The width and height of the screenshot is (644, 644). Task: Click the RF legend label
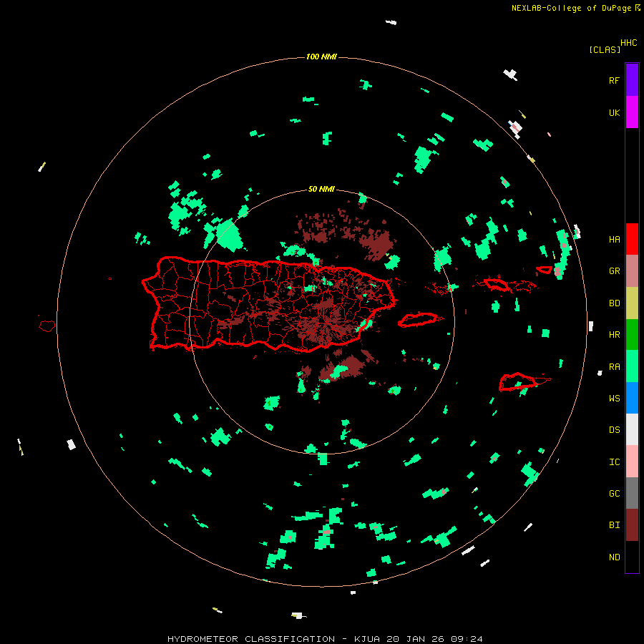(614, 80)
